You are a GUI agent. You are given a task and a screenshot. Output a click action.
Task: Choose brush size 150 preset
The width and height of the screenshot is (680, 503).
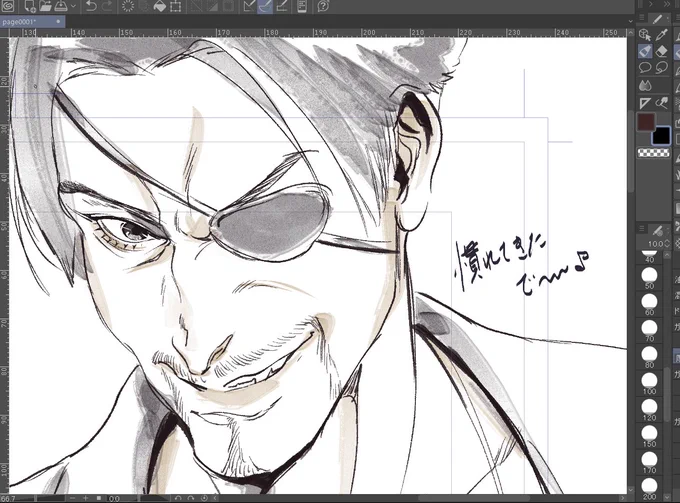(649, 436)
